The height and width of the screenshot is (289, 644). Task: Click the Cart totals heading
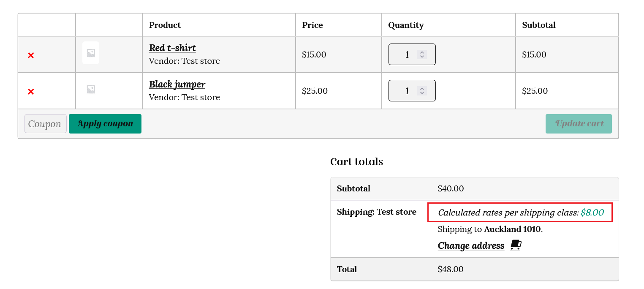(x=356, y=162)
